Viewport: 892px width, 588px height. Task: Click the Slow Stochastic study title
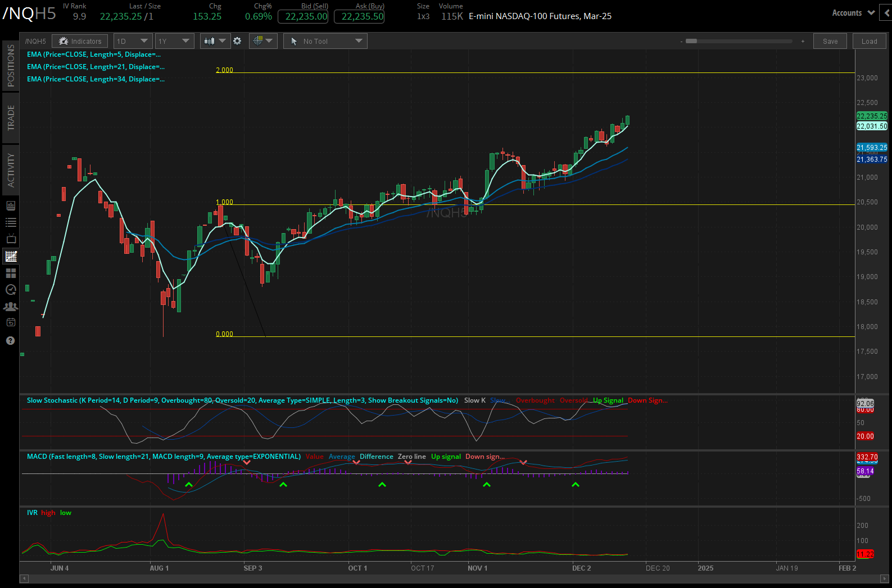[x=242, y=400]
